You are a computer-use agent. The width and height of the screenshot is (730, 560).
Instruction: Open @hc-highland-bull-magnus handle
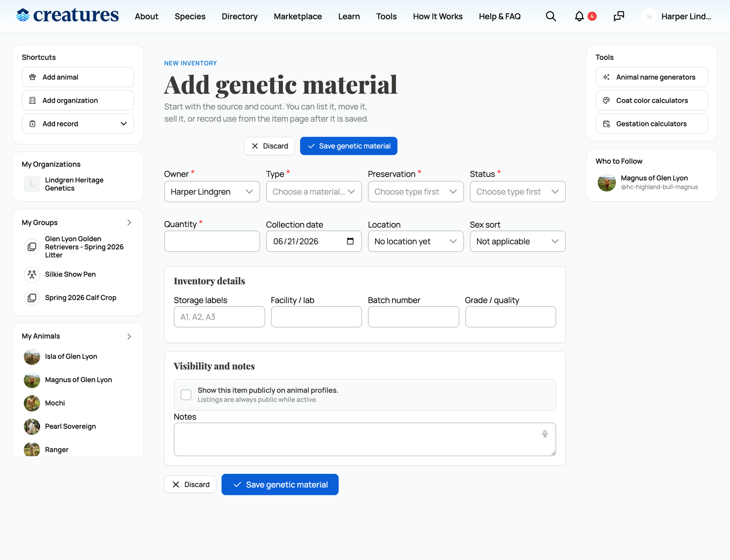[659, 187]
